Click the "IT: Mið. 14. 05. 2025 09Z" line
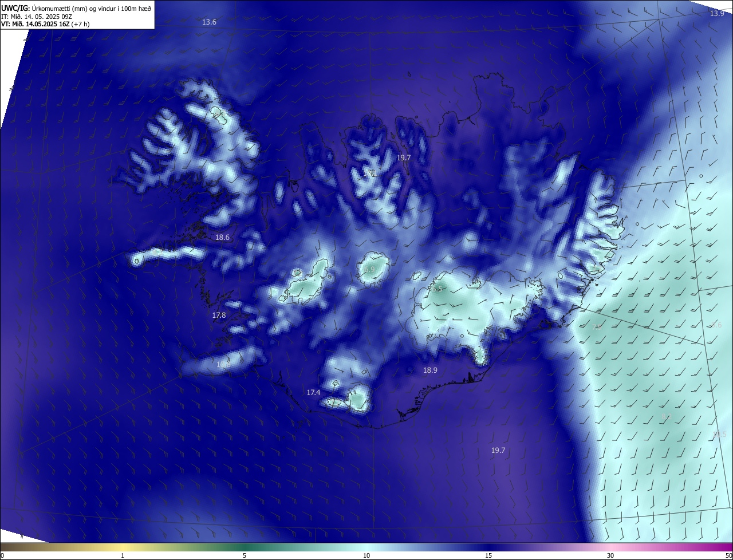The image size is (733, 560). pyautogui.click(x=37, y=16)
